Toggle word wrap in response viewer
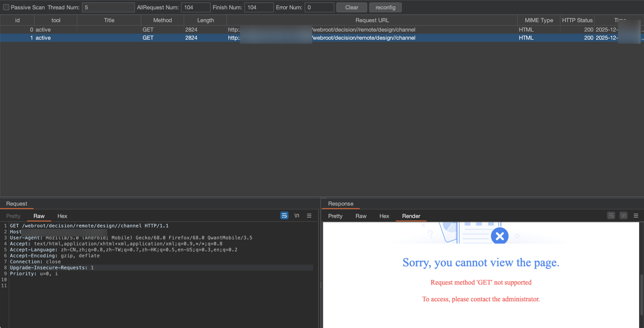644x328 pixels. pos(611,215)
